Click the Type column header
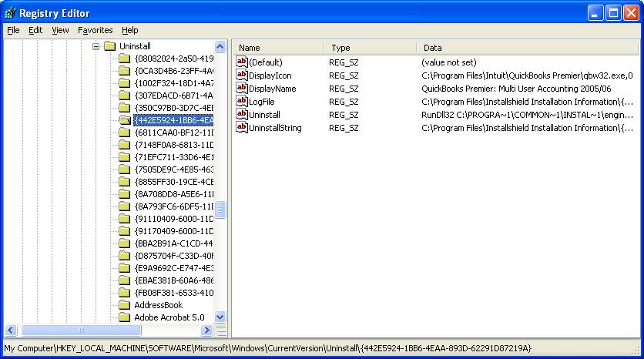Image resolution: width=644 pixels, height=359 pixels. [370, 48]
